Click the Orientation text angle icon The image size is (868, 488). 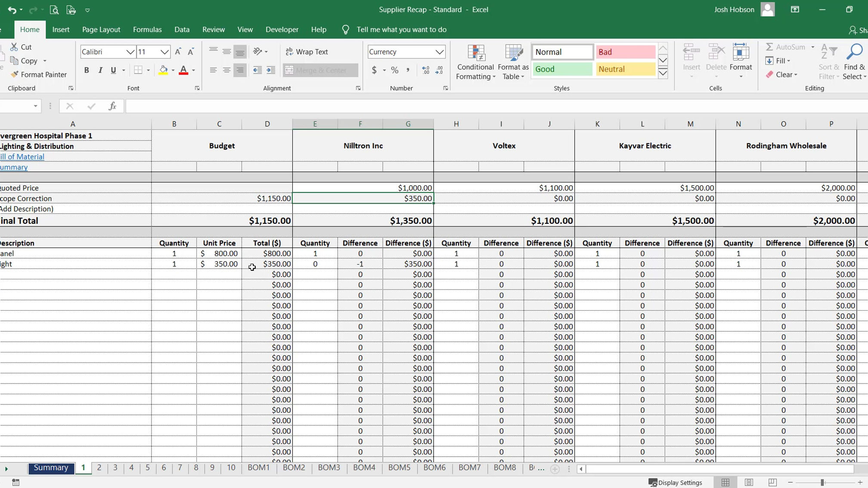tap(257, 52)
